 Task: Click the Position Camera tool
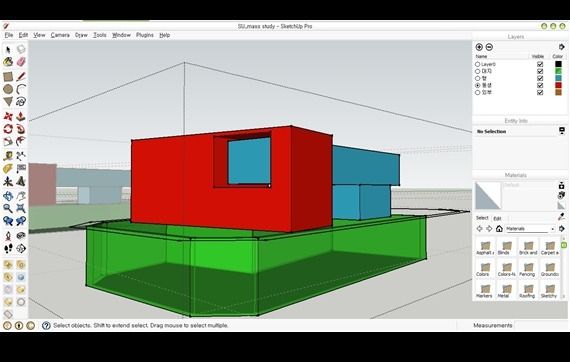(8, 236)
